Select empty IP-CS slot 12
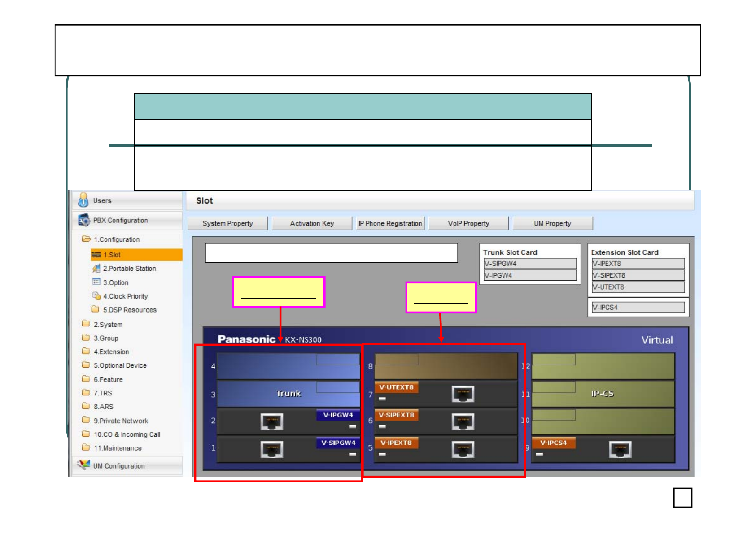This screenshot has height=534, width=756. point(603,366)
